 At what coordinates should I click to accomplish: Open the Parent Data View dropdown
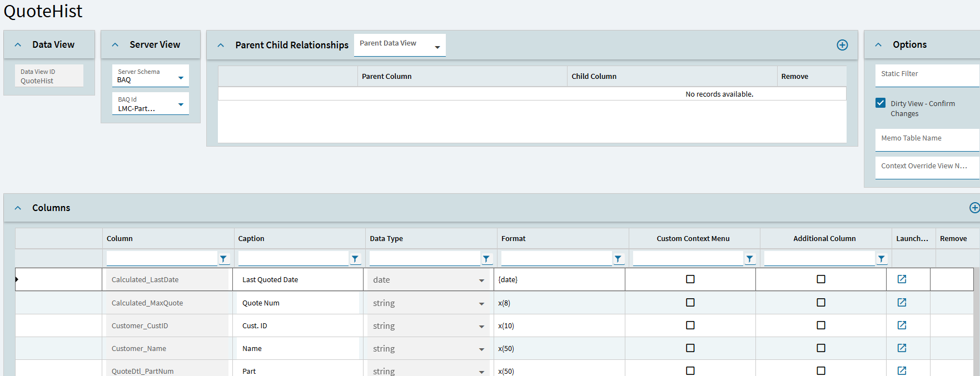tap(437, 47)
